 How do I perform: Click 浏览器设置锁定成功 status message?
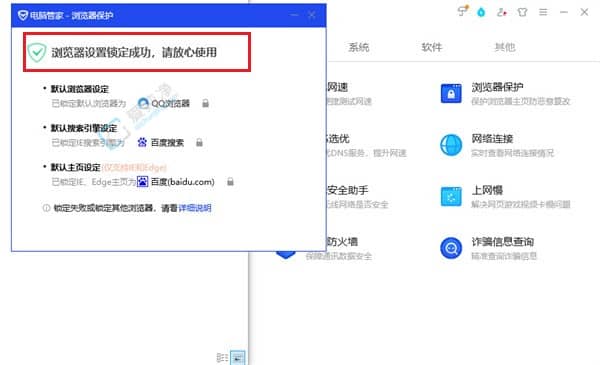(x=134, y=52)
